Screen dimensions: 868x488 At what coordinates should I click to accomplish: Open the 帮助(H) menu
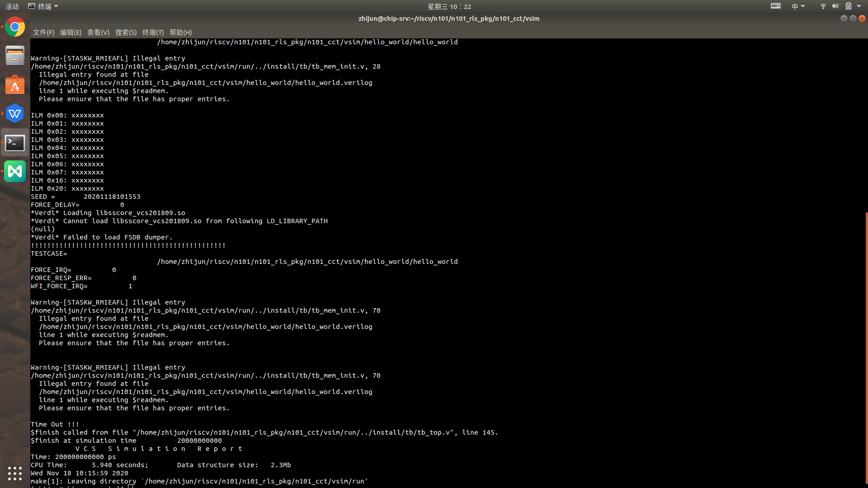pyautogui.click(x=180, y=33)
